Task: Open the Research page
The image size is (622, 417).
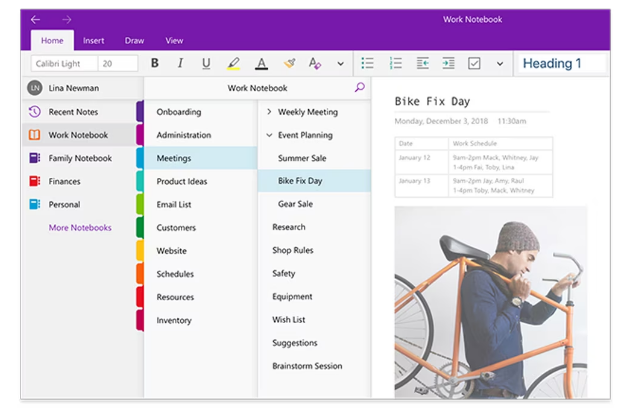Action: tap(315, 227)
